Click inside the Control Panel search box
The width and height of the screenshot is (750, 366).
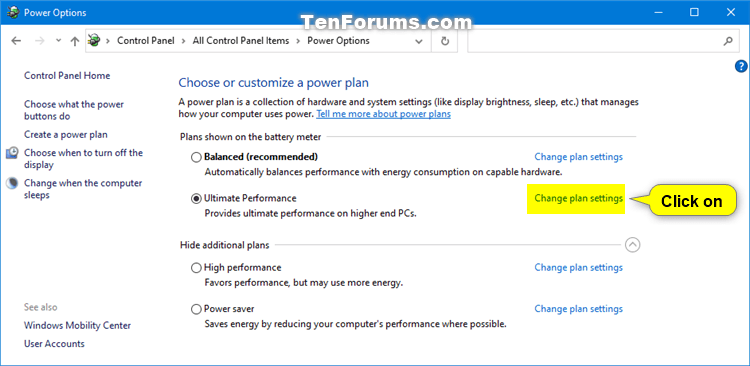[594, 41]
